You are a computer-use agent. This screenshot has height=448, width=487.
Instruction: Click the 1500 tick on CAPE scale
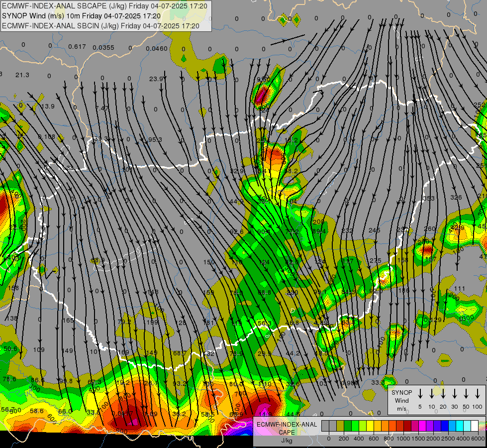(x=418, y=439)
